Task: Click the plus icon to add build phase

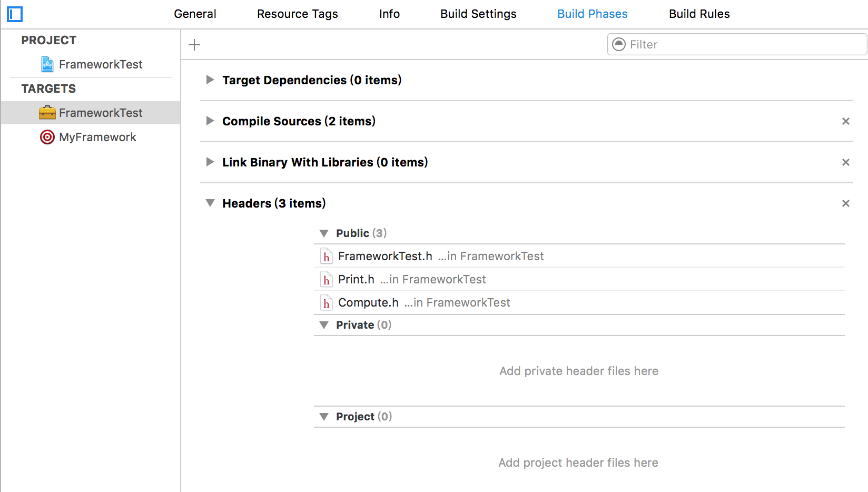Action: point(194,45)
